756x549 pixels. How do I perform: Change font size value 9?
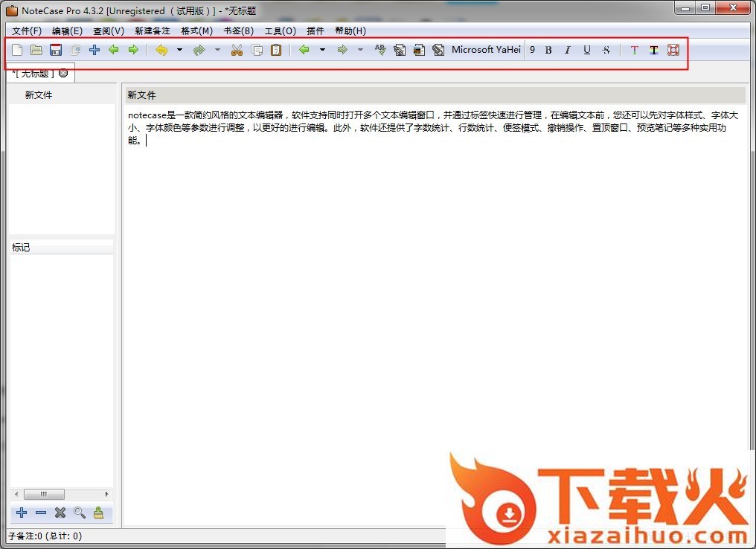pos(532,50)
